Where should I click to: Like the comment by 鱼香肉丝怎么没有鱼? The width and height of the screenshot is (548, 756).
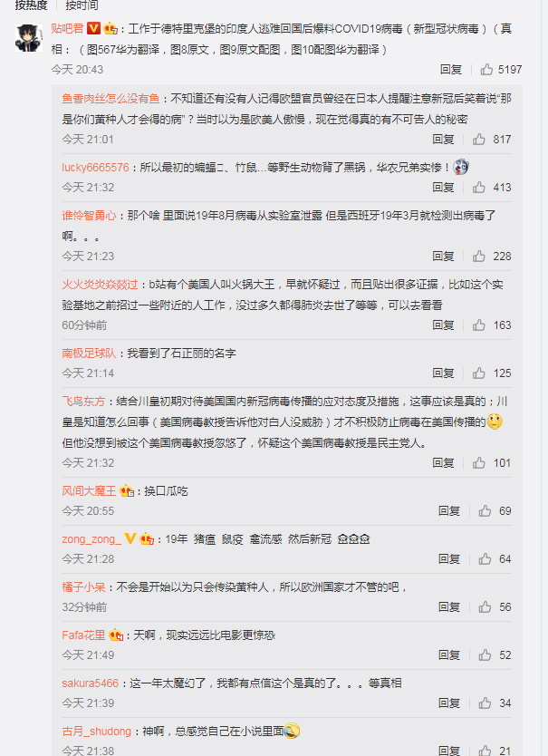478,140
